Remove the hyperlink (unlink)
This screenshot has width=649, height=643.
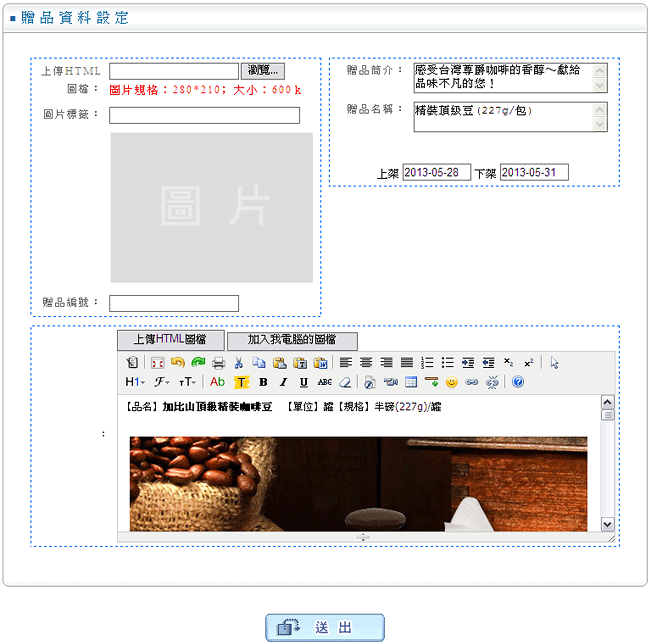tap(492, 382)
